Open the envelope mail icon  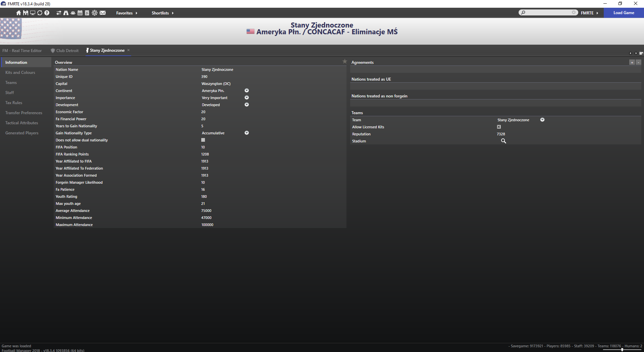[103, 13]
